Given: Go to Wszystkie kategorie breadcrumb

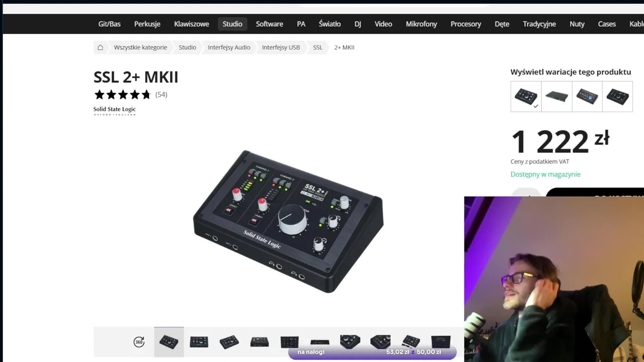Looking at the screenshot, I should click(x=140, y=47).
